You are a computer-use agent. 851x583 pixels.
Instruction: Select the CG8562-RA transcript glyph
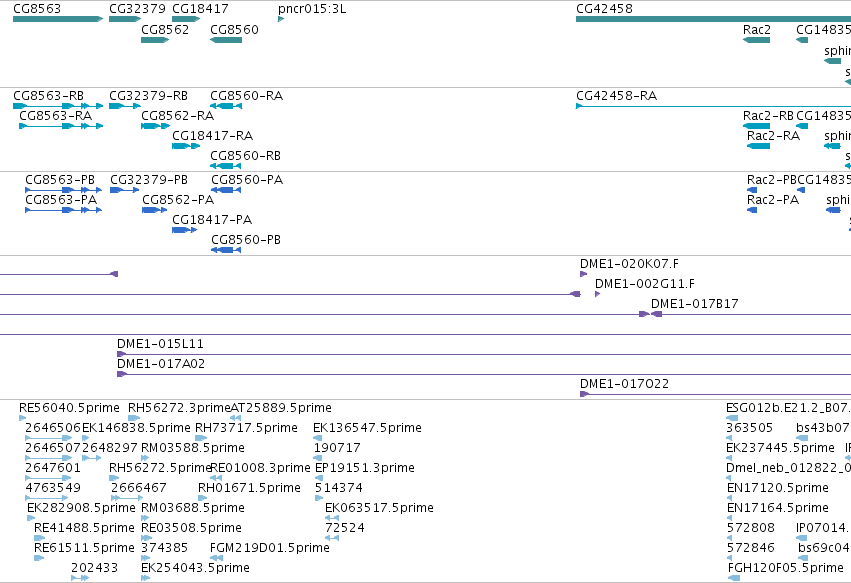pos(155,126)
